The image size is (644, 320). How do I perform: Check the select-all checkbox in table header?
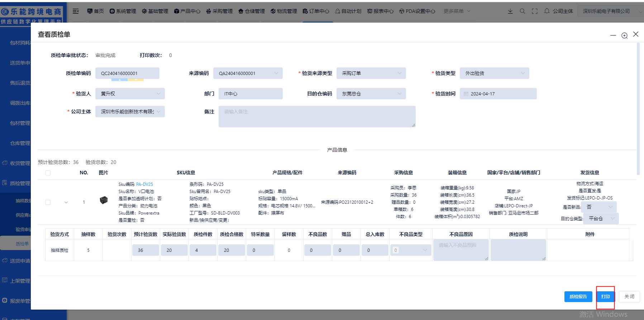pyautogui.click(x=48, y=173)
